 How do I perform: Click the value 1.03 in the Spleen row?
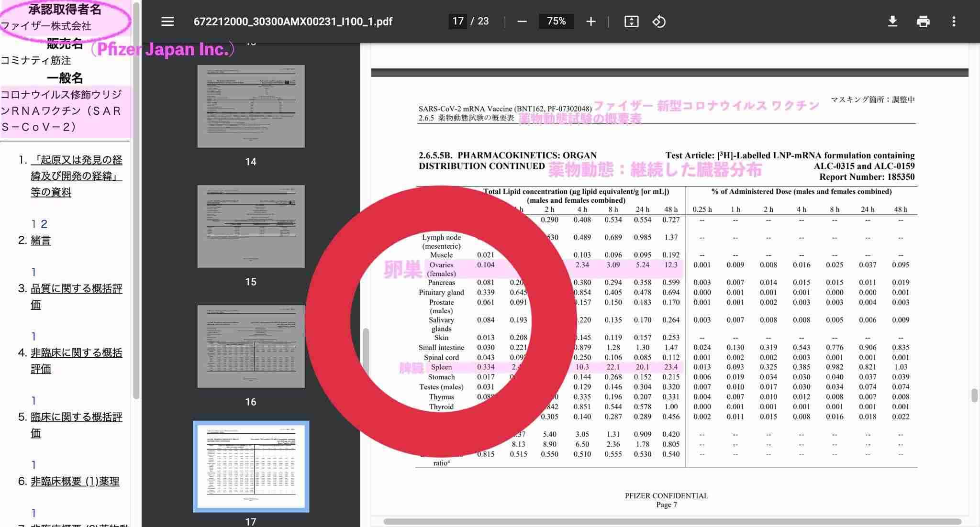click(901, 367)
